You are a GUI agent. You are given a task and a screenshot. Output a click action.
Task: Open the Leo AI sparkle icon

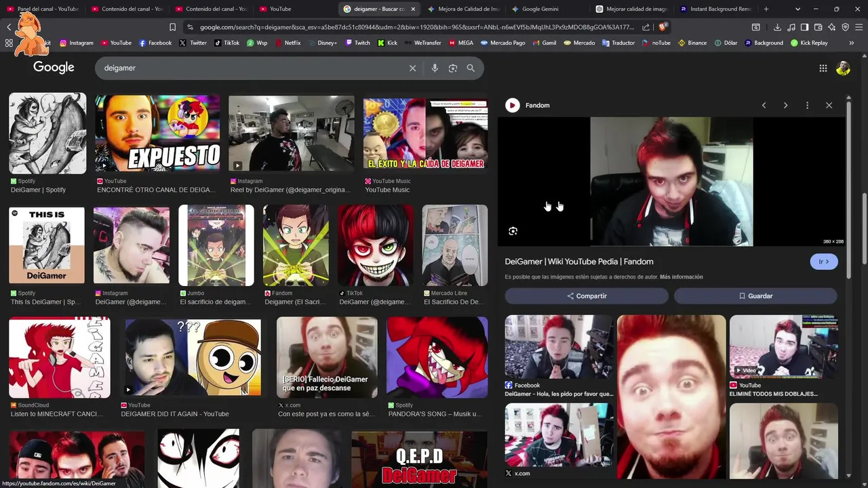(831, 27)
